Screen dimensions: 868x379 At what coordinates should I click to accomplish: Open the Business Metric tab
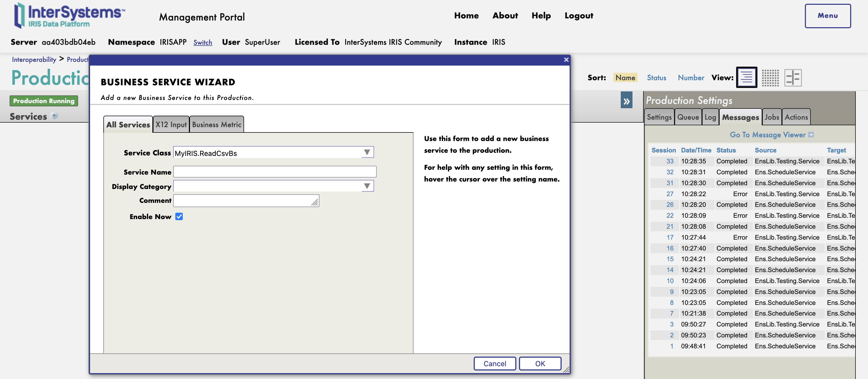pyautogui.click(x=216, y=125)
